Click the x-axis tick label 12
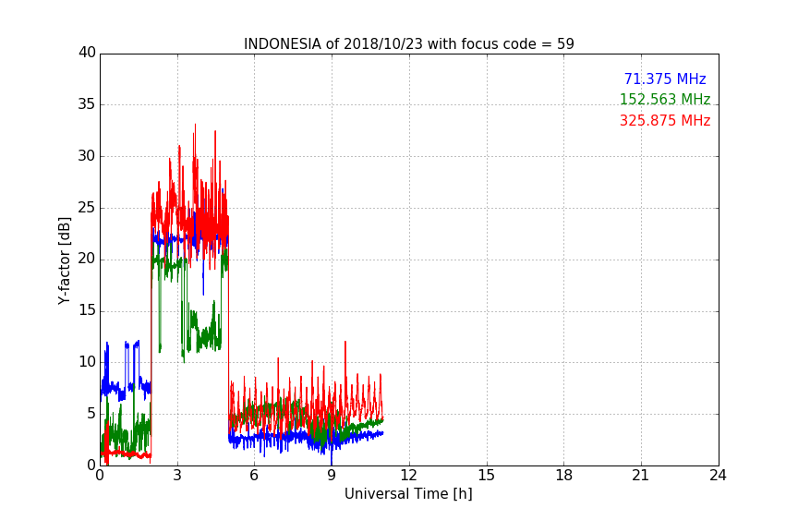 click(x=408, y=476)
